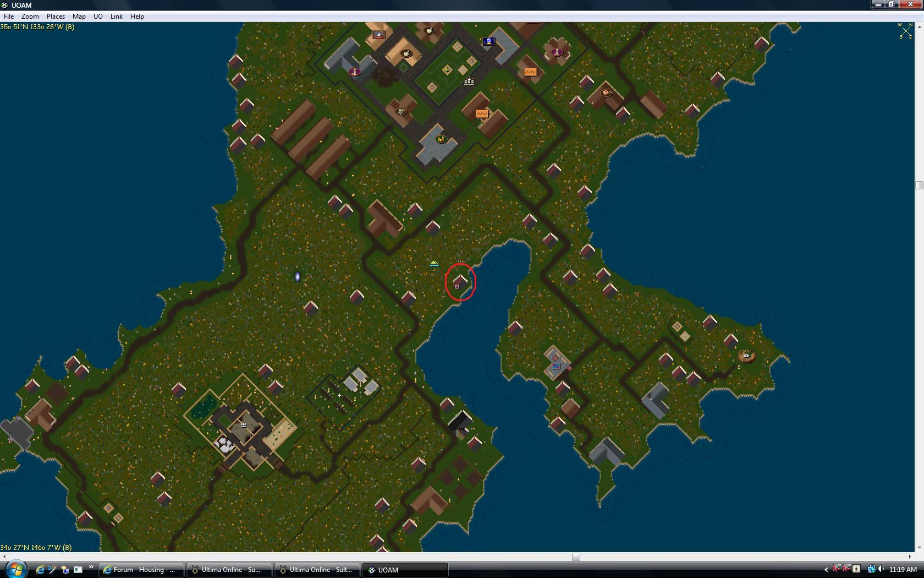
Task: Open the Zoom menu
Action: point(30,17)
